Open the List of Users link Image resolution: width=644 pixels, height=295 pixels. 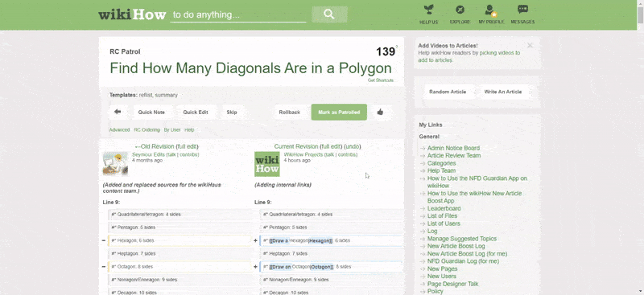click(x=444, y=223)
